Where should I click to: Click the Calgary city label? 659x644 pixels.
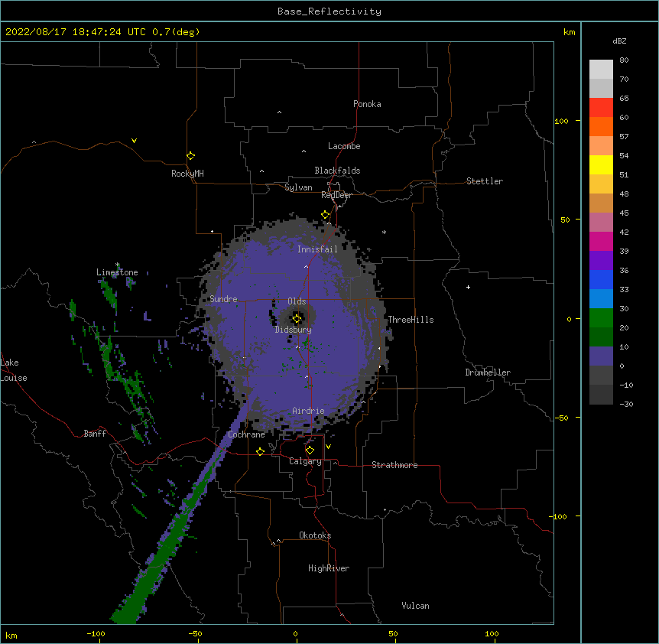coord(305,461)
